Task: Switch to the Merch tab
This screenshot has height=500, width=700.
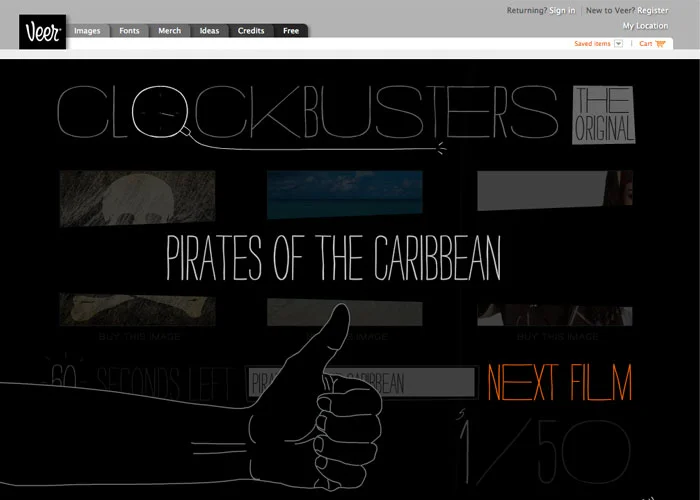Action: tap(170, 31)
